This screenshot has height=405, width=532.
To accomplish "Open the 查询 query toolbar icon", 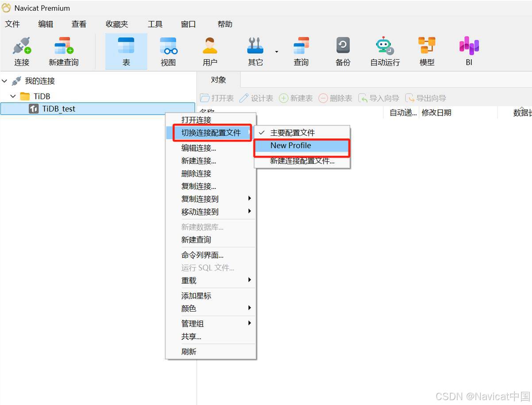I will 301,46.
